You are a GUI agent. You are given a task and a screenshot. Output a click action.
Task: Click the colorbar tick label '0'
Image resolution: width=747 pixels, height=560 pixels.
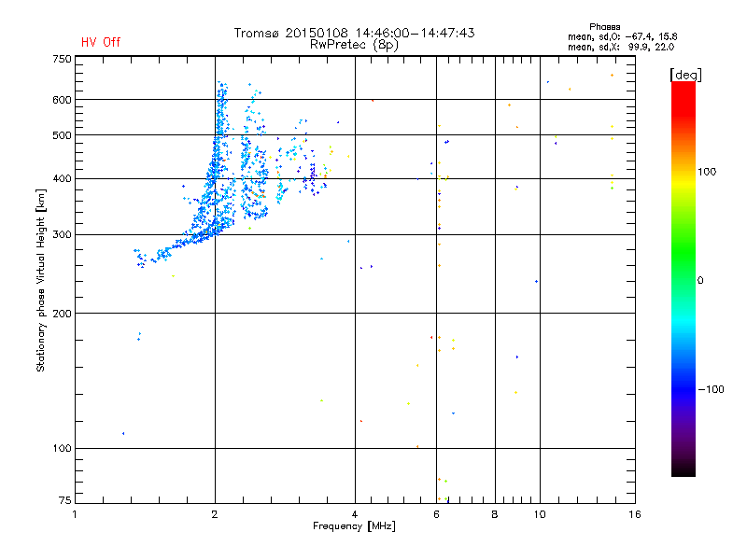click(x=700, y=281)
